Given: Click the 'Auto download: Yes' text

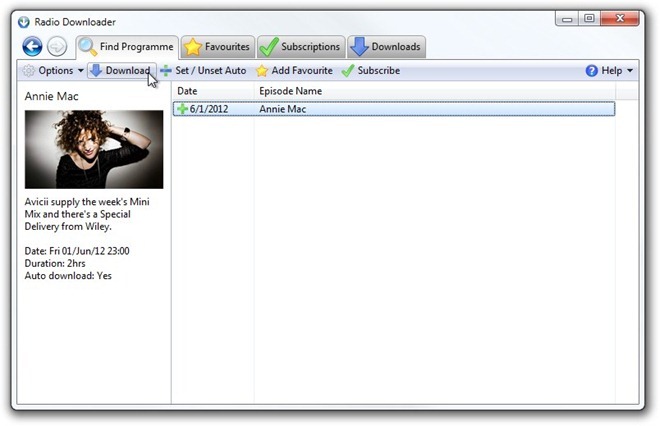Looking at the screenshot, I should click(x=68, y=276).
